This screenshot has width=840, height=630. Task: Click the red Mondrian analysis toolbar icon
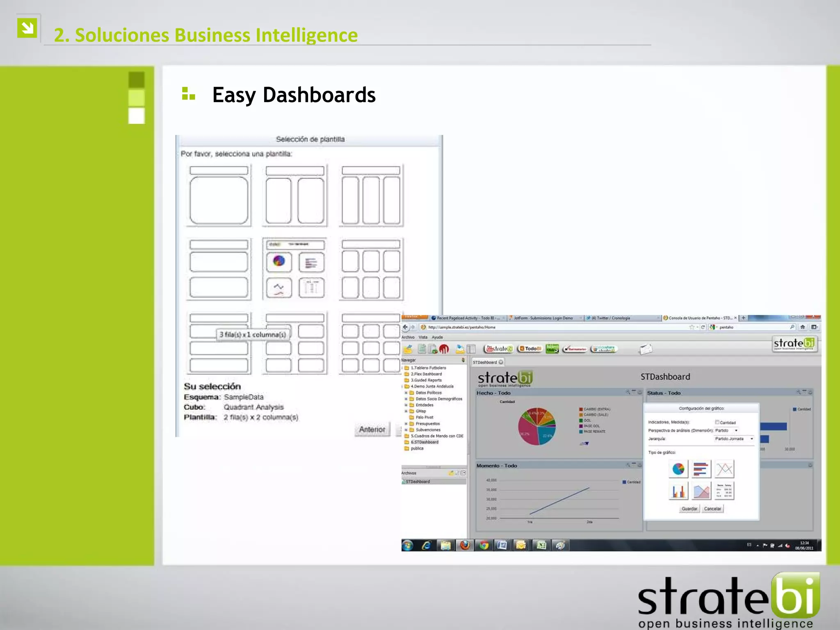(444, 349)
